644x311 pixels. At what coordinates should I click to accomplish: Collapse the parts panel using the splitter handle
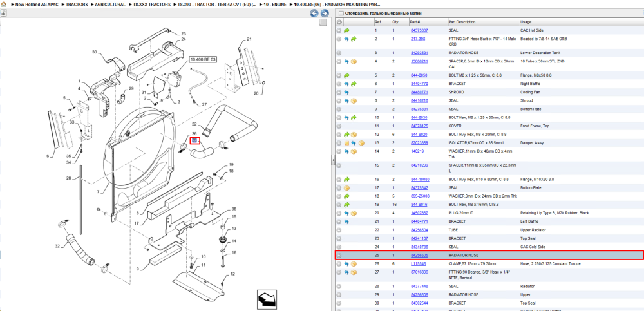pos(333,161)
